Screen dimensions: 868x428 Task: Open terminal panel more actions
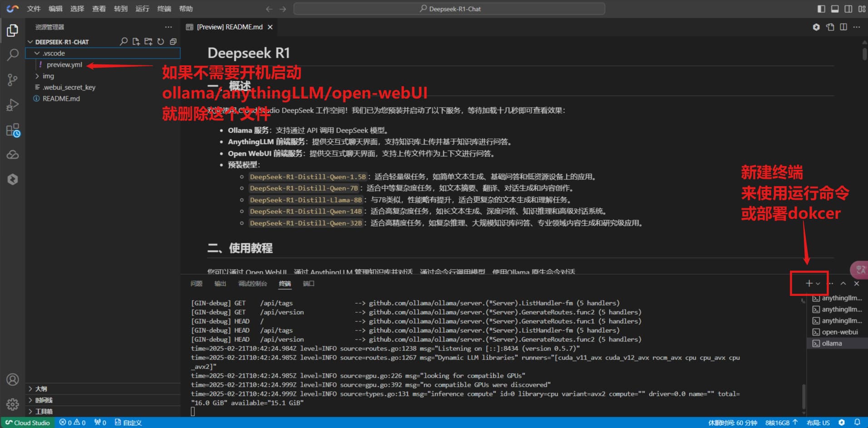tap(831, 283)
